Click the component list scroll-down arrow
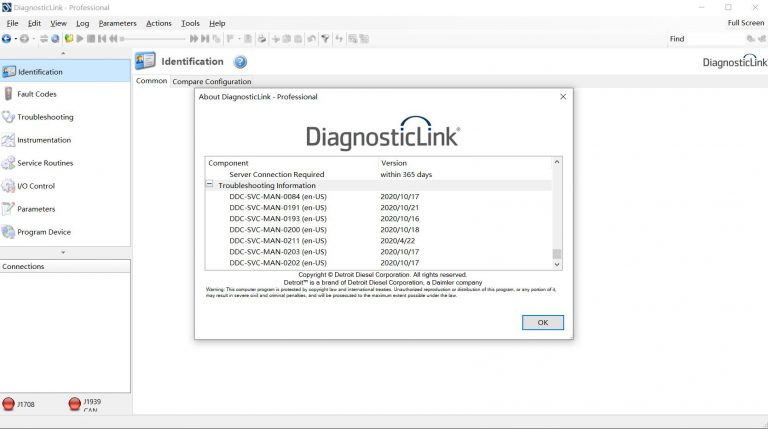 click(x=557, y=264)
